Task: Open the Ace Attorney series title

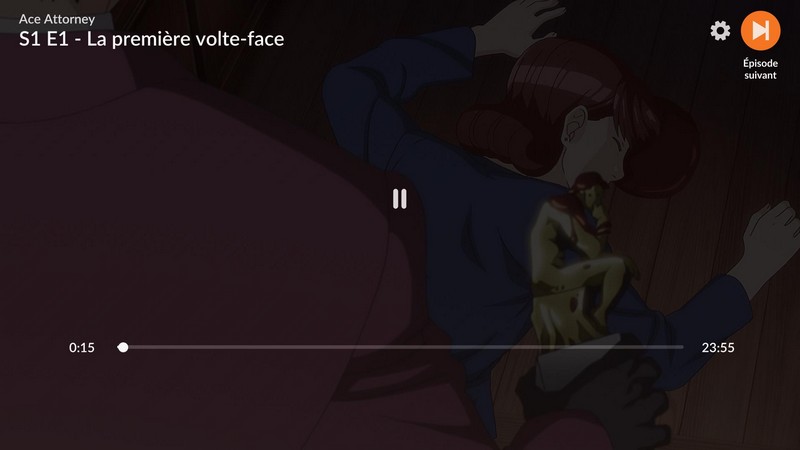Action: (x=57, y=19)
